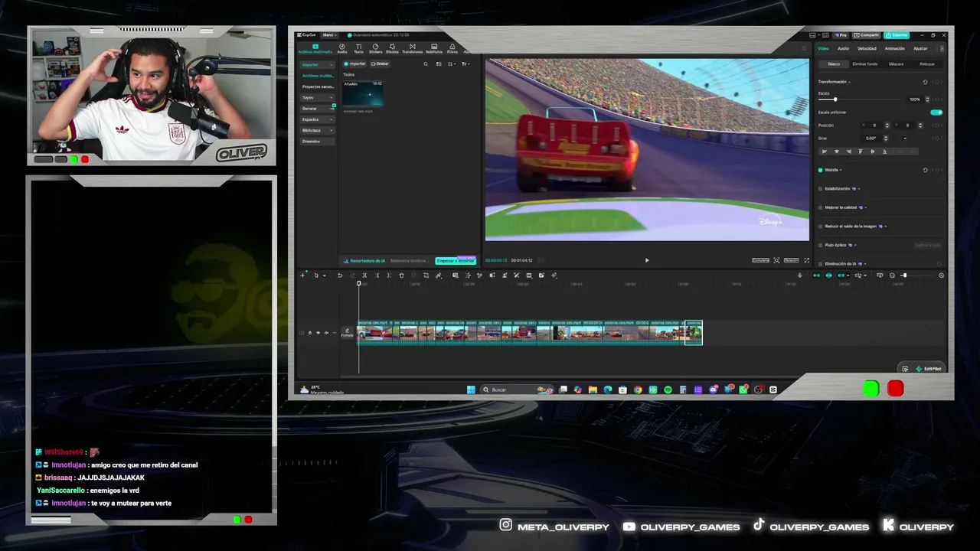Select the Retoque sub-tab
Viewport: 980px width, 551px height.
pos(927,64)
